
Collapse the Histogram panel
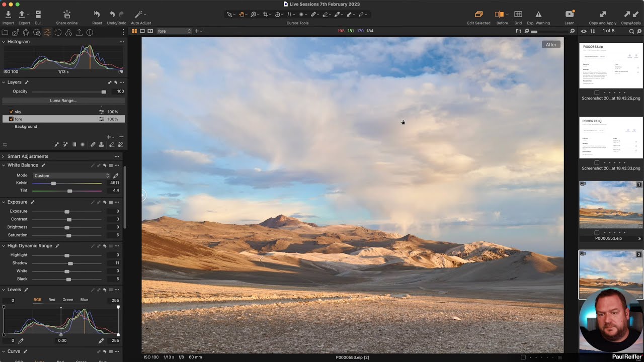4,42
